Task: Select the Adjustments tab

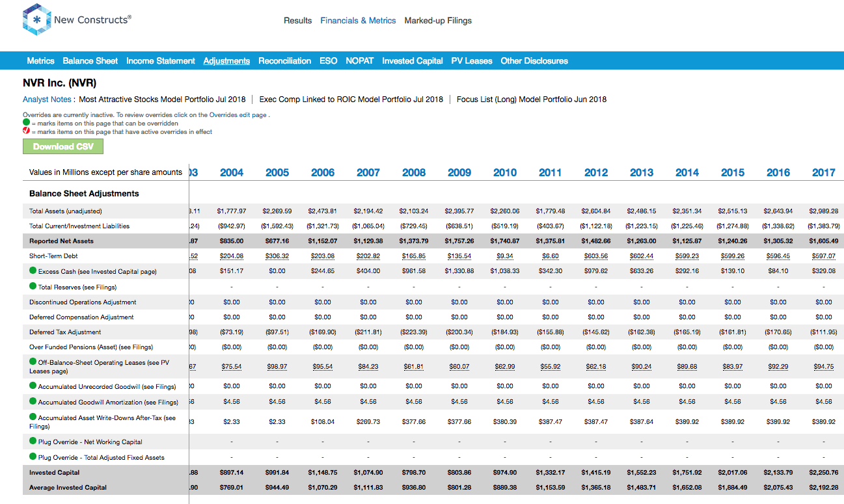Action: click(226, 60)
